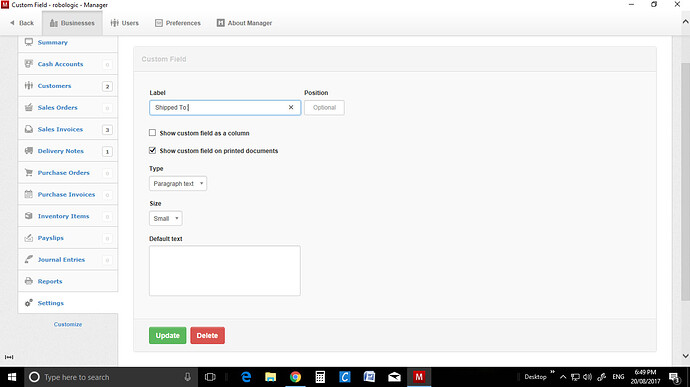
Task: Open the Settings gears icon
Action: [29, 303]
